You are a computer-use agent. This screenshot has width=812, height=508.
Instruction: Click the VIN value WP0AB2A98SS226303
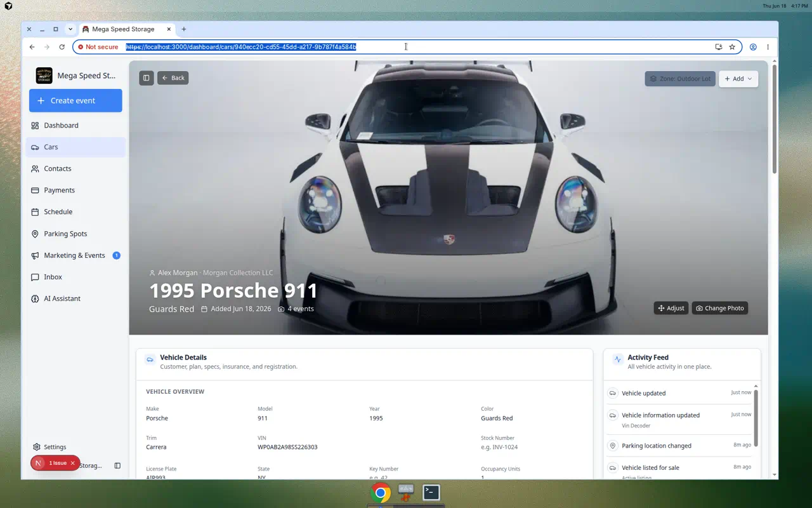coord(287,447)
